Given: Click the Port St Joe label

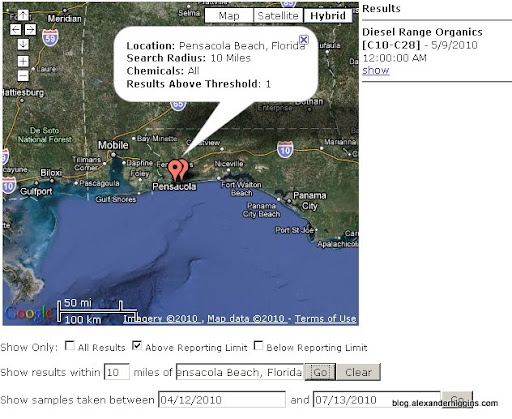Looking at the screenshot, I should pos(294,230).
